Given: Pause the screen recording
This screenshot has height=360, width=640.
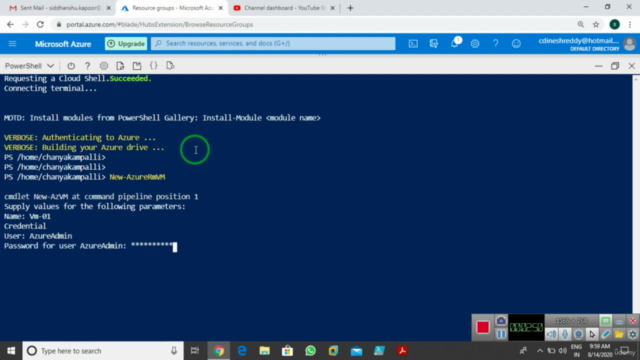Looking at the screenshot, I should pos(501,334).
